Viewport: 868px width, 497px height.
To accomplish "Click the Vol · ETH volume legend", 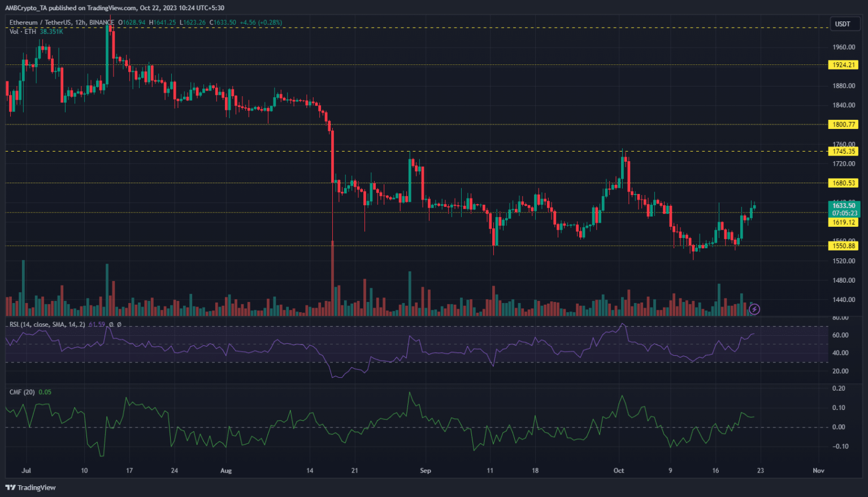I will point(23,32).
